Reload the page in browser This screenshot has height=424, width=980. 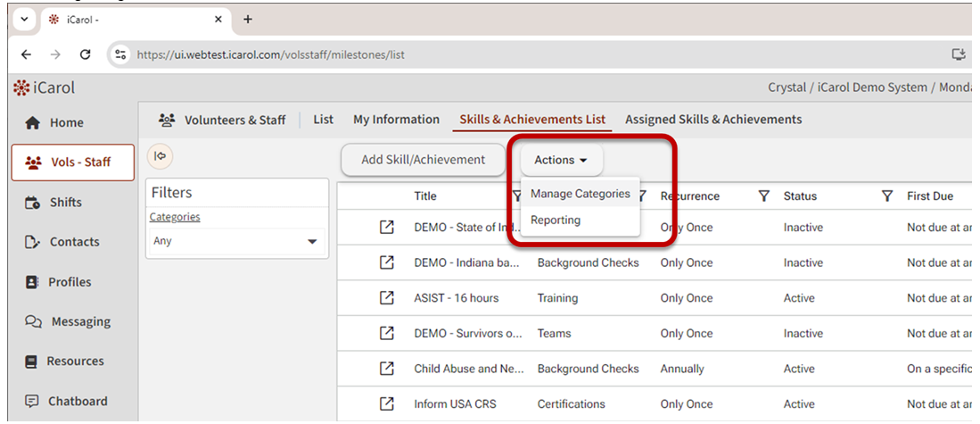pyautogui.click(x=86, y=54)
